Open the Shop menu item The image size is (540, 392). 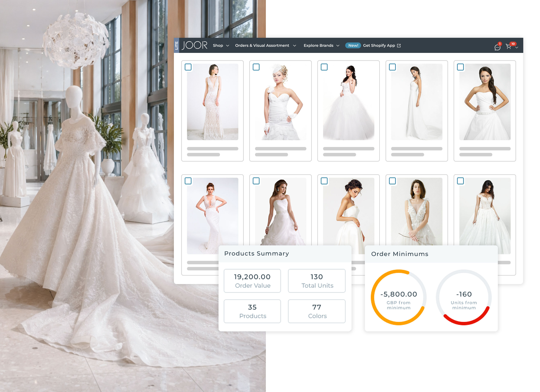click(218, 46)
